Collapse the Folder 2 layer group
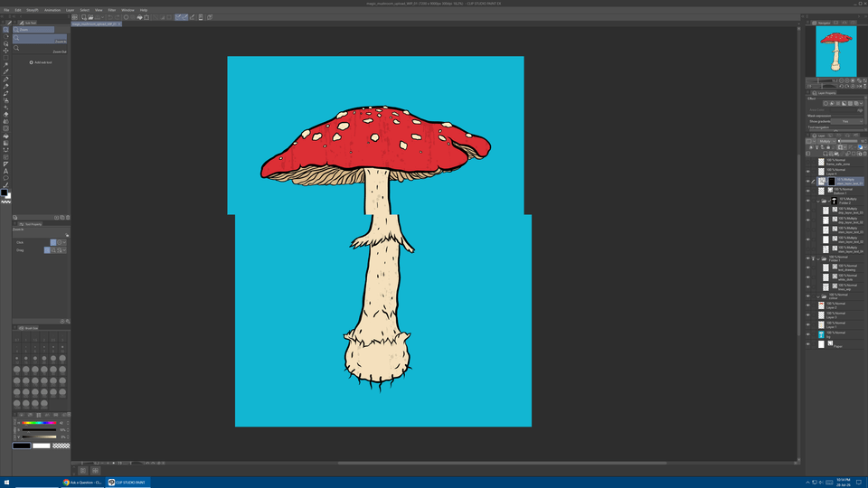This screenshot has height=488, width=868. coord(818,202)
